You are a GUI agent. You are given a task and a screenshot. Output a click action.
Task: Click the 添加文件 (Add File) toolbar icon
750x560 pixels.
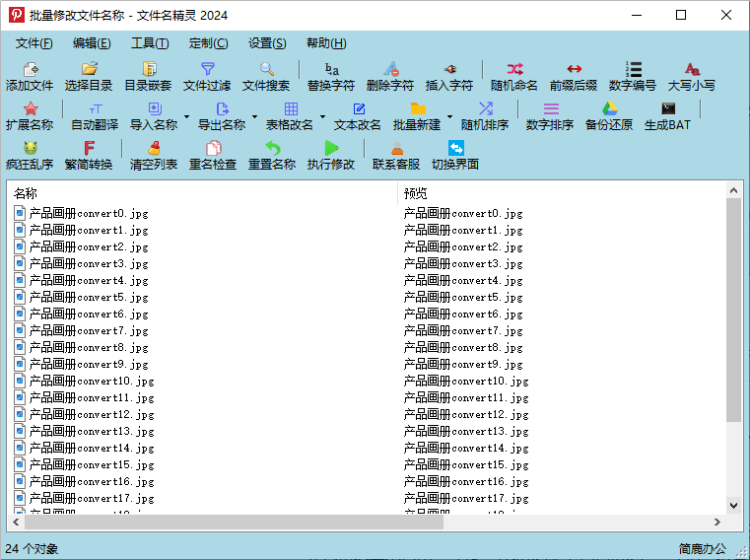(30, 76)
